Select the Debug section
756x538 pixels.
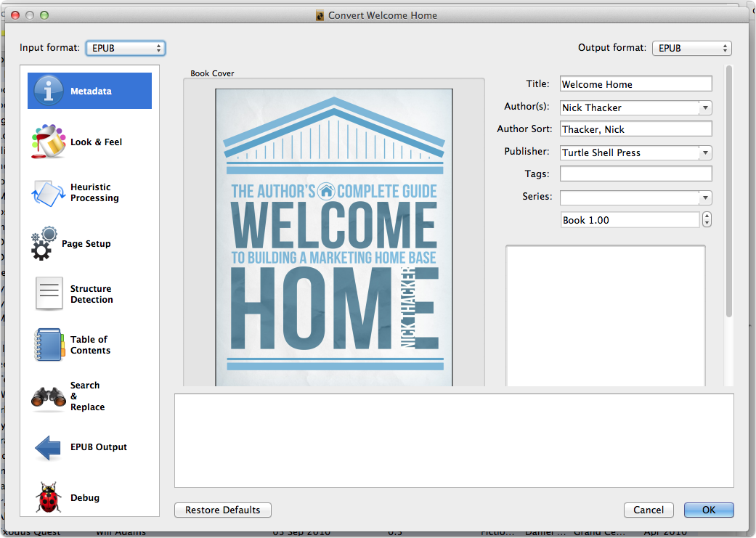(89, 497)
